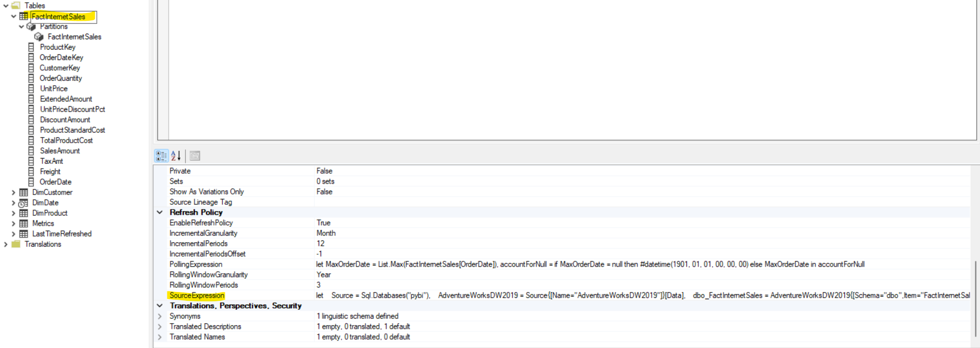Click the FactInternetSales partition cube icon

coord(39,37)
